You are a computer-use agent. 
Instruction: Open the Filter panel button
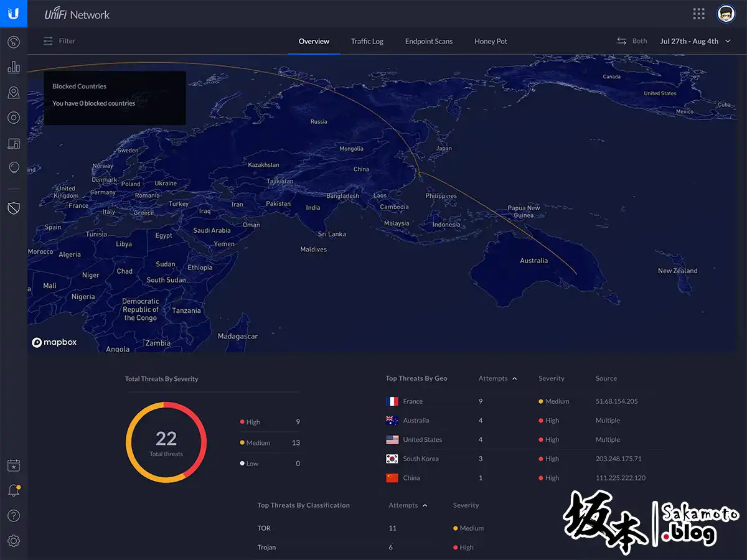click(x=59, y=41)
